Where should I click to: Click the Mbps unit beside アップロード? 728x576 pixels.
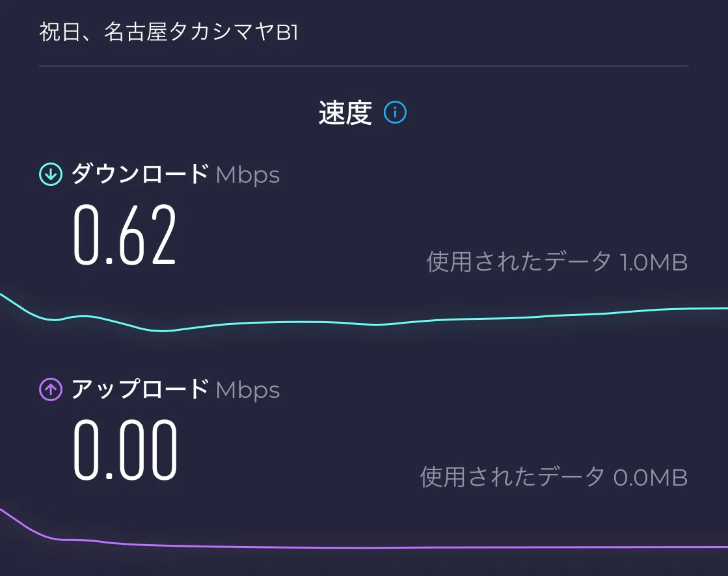(x=247, y=390)
